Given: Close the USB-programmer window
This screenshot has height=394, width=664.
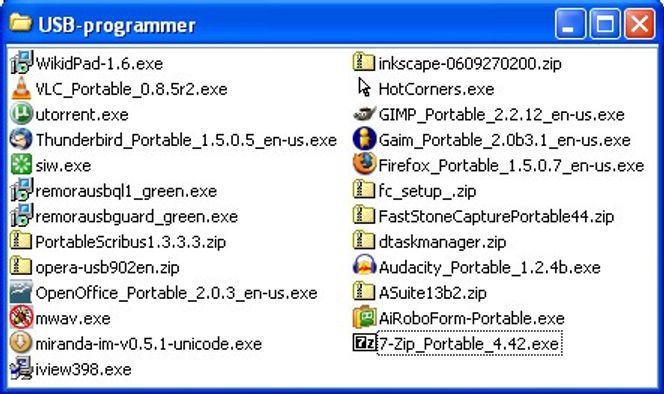Looking at the screenshot, I should click(x=639, y=24).
